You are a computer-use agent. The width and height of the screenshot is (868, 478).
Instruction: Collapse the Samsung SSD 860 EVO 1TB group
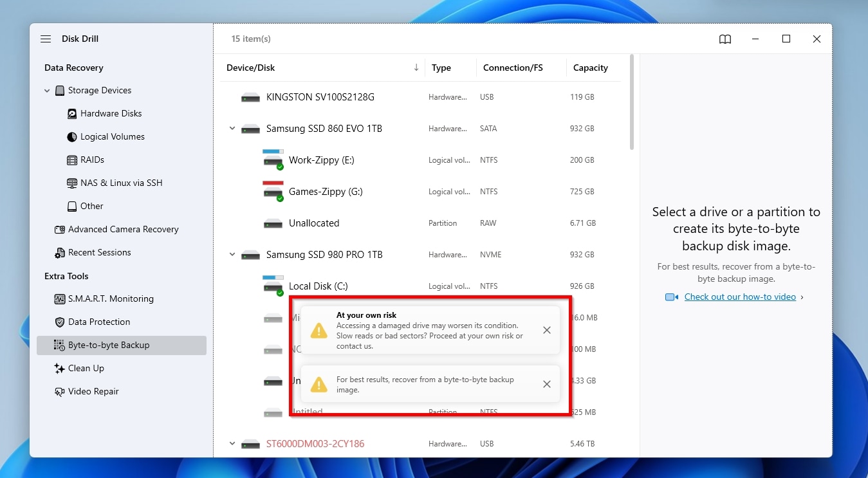pos(232,129)
